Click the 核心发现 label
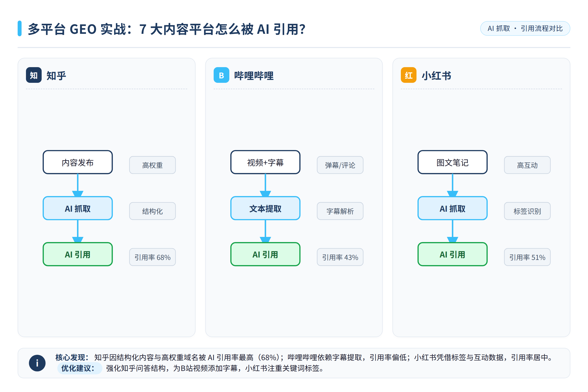588x392 pixels. (72, 357)
